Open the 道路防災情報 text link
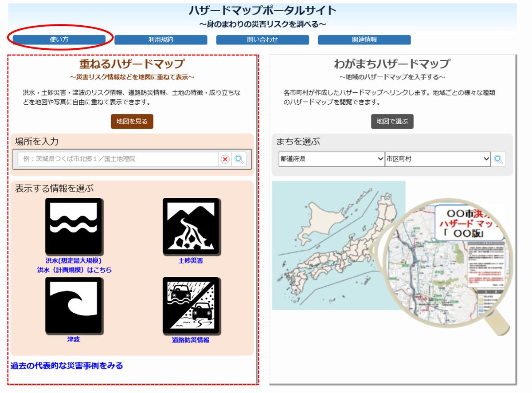The image size is (532, 393). coord(191,341)
